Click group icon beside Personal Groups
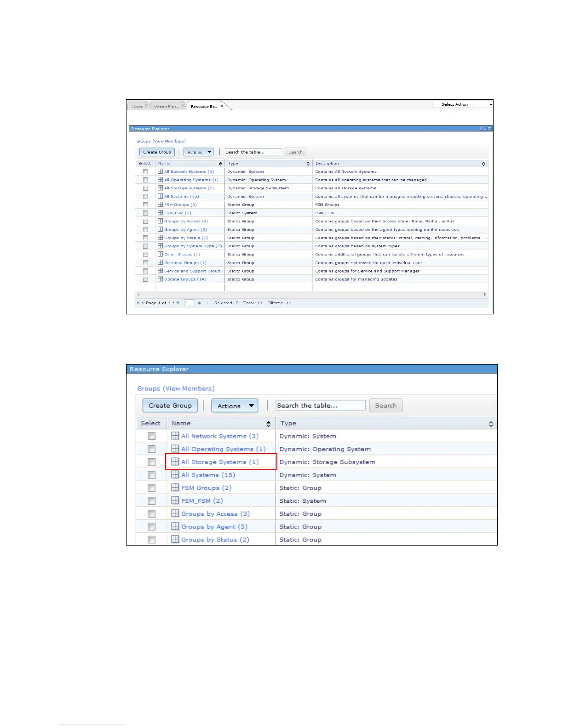The height and width of the screenshot is (728, 563). click(x=160, y=262)
